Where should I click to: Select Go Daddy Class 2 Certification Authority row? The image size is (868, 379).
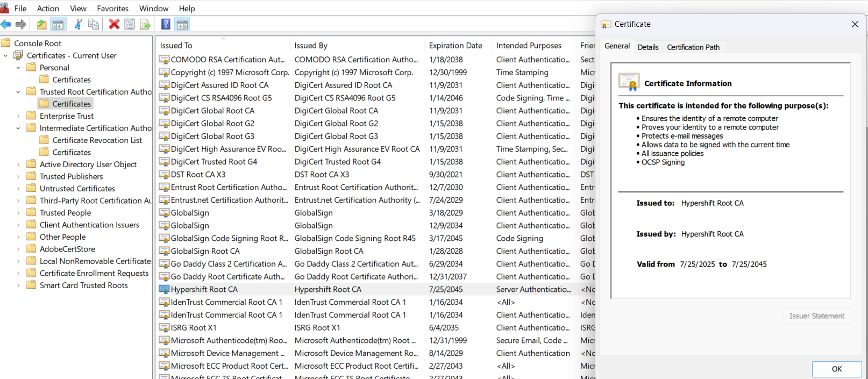[376, 264]
